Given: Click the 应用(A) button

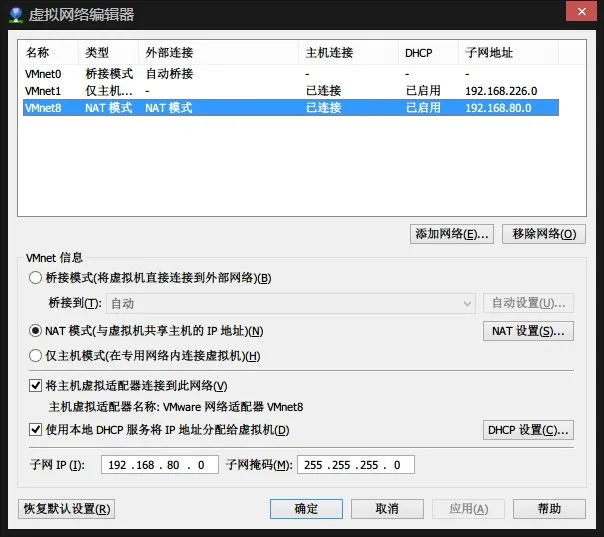Looking at the screenshot, I should click(x=468, y=509).
